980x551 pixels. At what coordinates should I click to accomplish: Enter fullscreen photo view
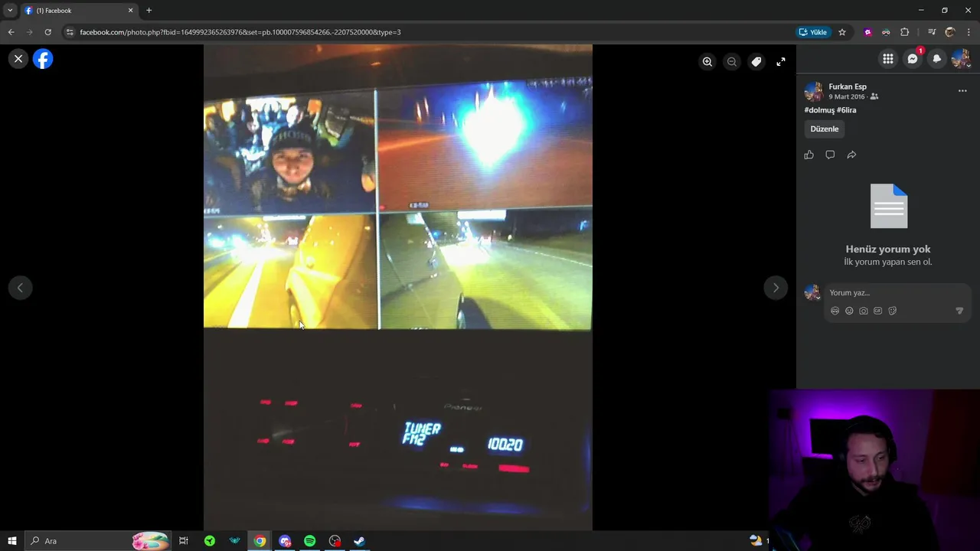pyautogui.click(x=781, y=62)
